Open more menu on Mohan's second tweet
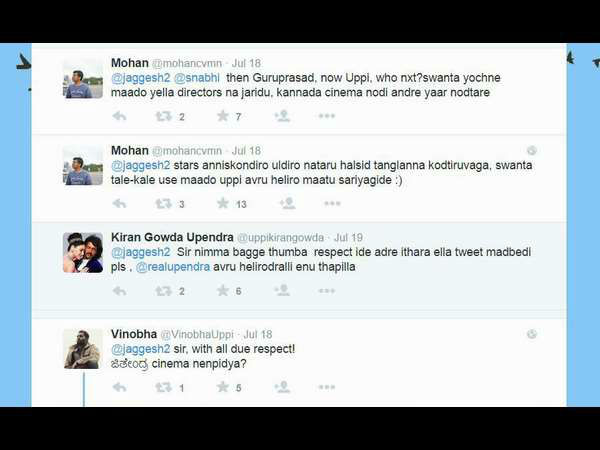 coord(332,204)
